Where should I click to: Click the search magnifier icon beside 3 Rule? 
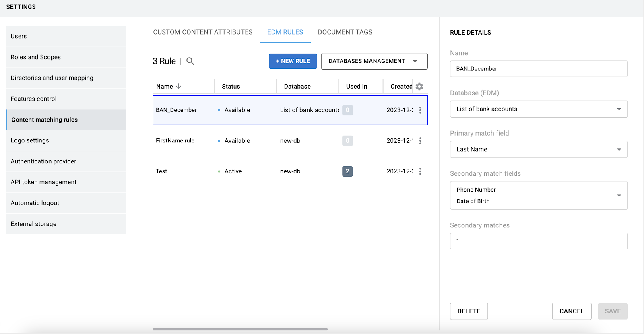pyautogui.click(x=190, y=61)
